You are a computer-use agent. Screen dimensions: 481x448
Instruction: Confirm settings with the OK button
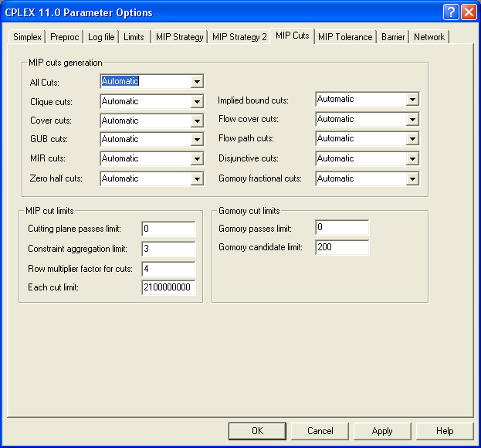(257, 431)
